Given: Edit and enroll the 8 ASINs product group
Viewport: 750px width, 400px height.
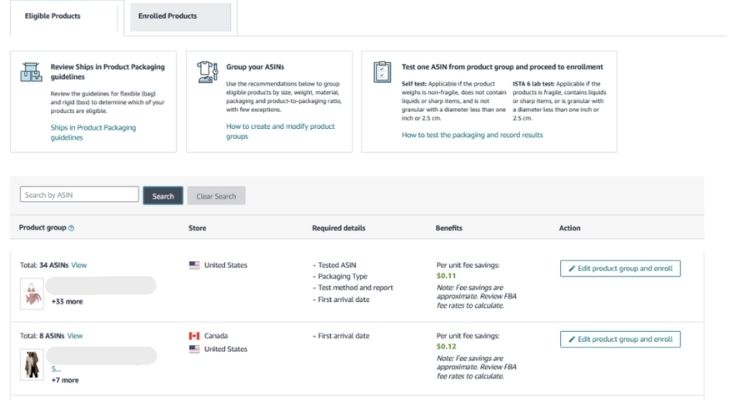Looking at the screenshot, I should coord(620,339).
